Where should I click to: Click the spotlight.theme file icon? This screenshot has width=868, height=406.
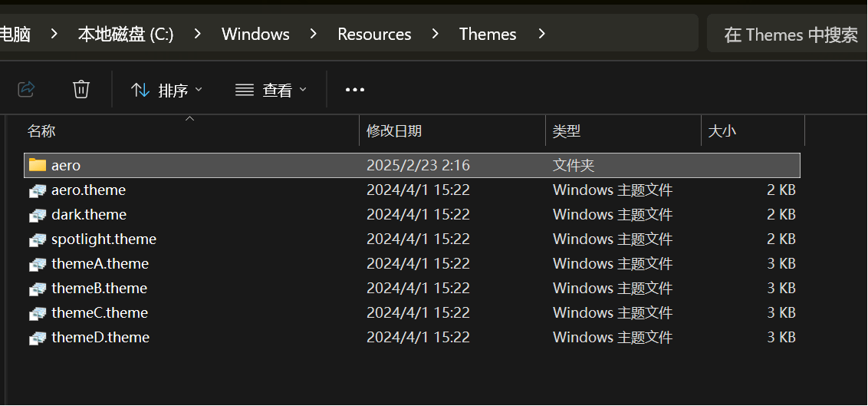tap(37, 239)
